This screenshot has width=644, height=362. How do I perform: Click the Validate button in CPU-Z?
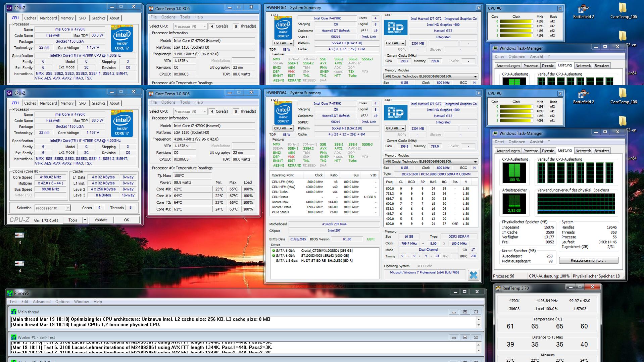click(101, 220)
